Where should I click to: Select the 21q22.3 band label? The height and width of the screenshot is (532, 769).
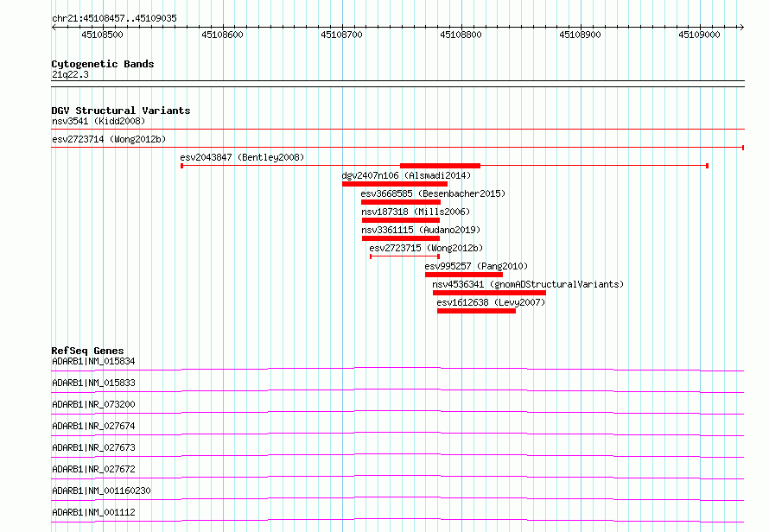point(70,74)
